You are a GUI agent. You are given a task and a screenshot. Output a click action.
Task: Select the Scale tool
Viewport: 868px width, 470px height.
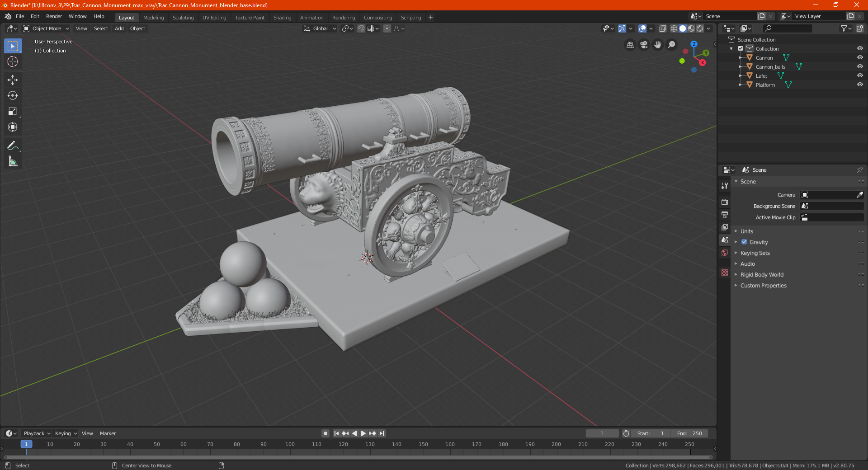13,111
